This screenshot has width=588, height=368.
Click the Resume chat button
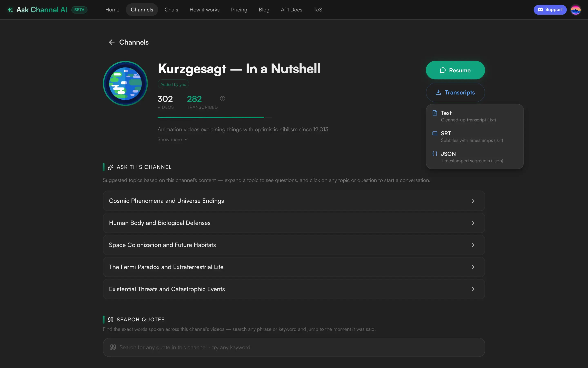click(455, 70)
